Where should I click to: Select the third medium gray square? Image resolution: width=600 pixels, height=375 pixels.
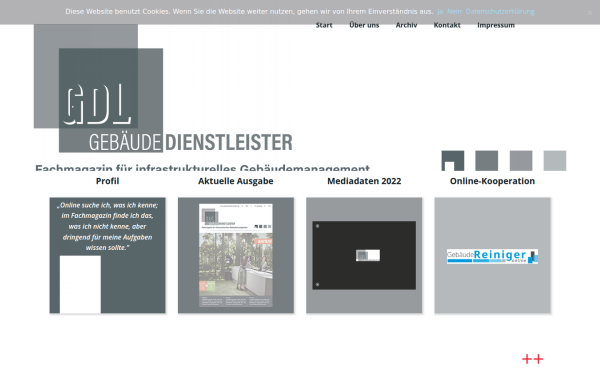pyautogui.click(x=521, y=161)
